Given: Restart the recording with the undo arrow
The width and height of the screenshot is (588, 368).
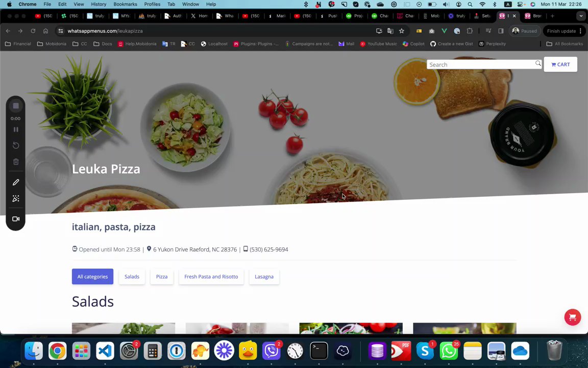Looking at the screenshot, I should tap(16, 145).
